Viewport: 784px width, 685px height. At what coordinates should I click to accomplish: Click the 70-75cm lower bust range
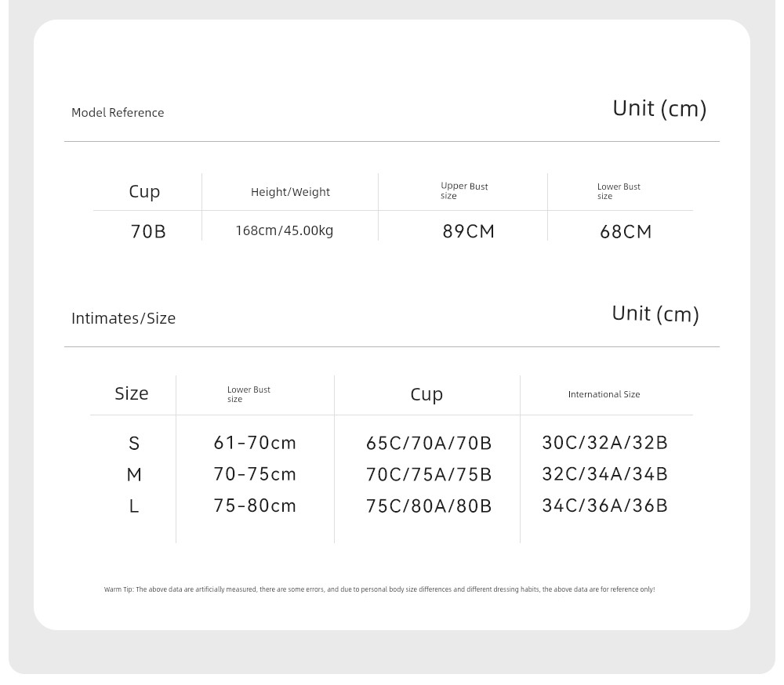point(255,474)
